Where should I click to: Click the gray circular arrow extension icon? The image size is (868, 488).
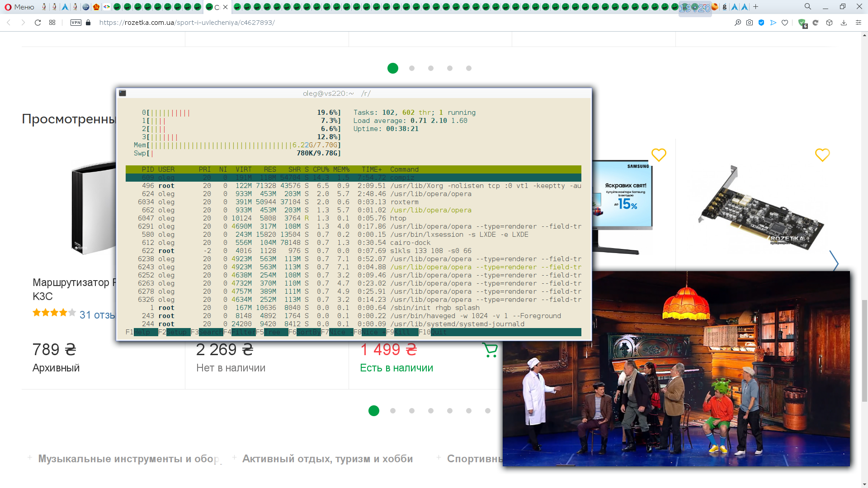816,23
